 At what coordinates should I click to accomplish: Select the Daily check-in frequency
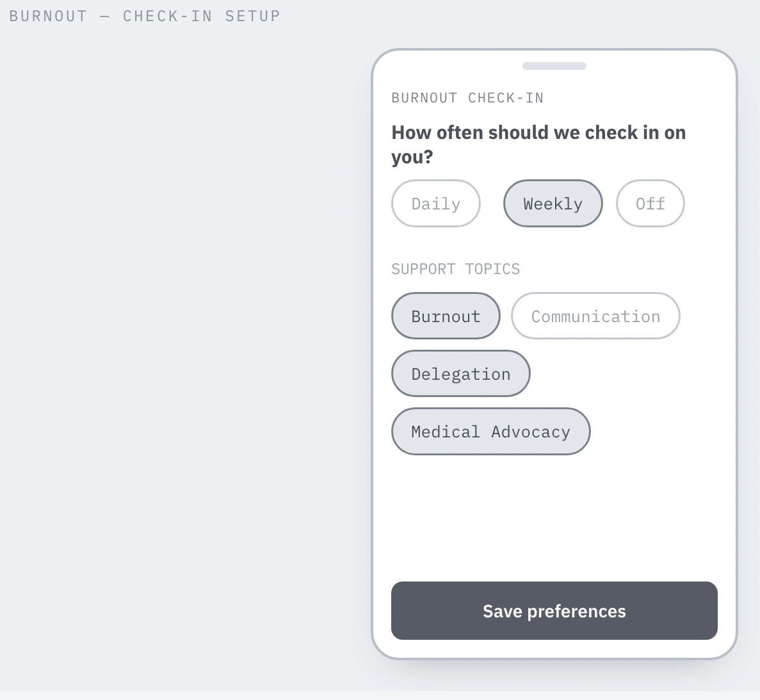coord(436,204)
